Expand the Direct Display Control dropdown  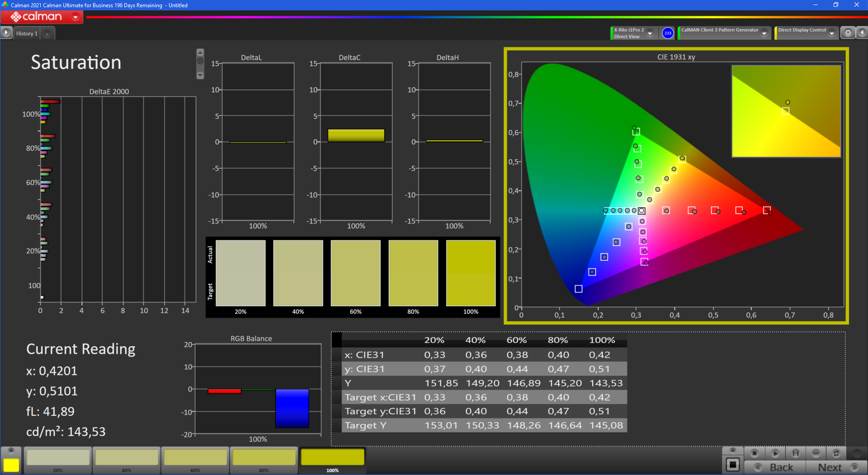(832, 33)
